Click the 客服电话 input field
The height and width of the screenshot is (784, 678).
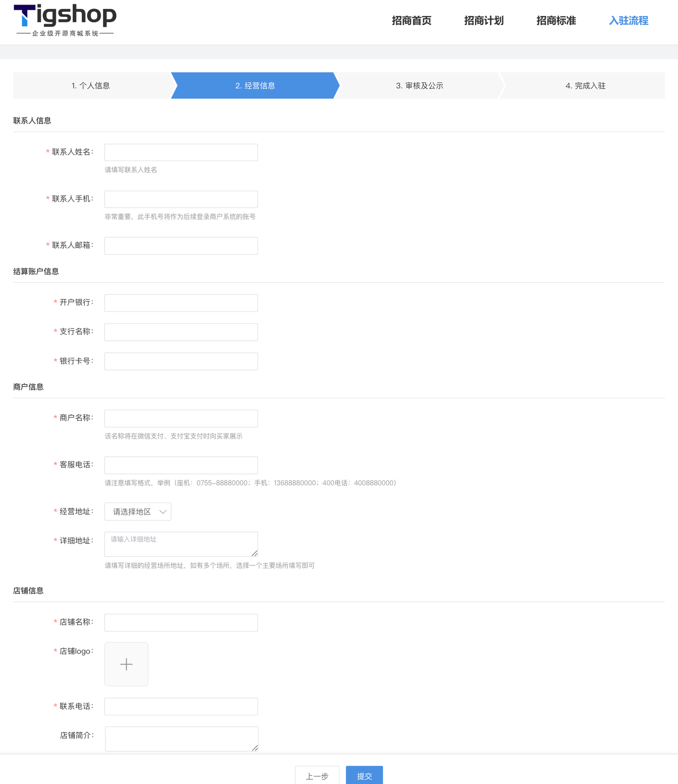pyautogui.click(x=181, y=465)
